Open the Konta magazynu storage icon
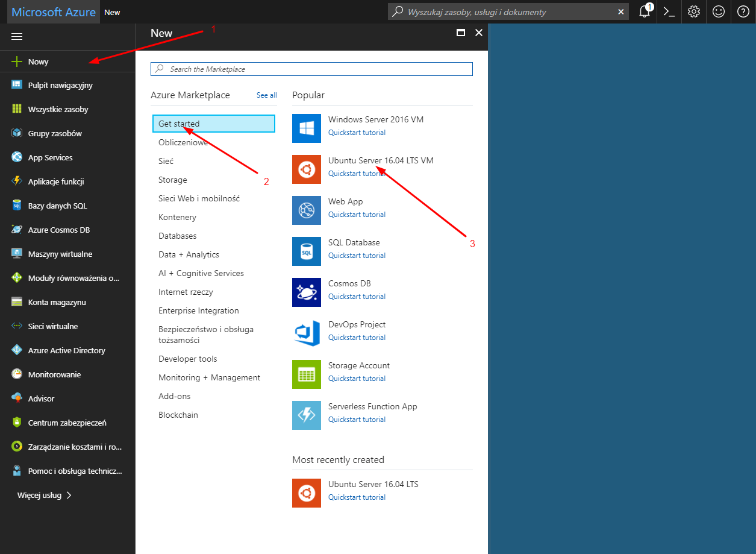Screen dimensions: 756x554 pos(17,302)
